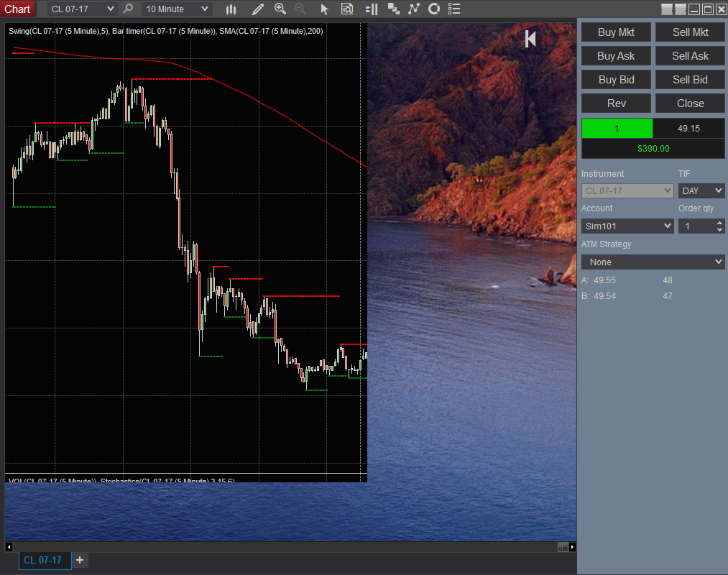Increase order quantity with up arrow
Viewport: 728px width, 575px height.
click(x=719, y=223)
